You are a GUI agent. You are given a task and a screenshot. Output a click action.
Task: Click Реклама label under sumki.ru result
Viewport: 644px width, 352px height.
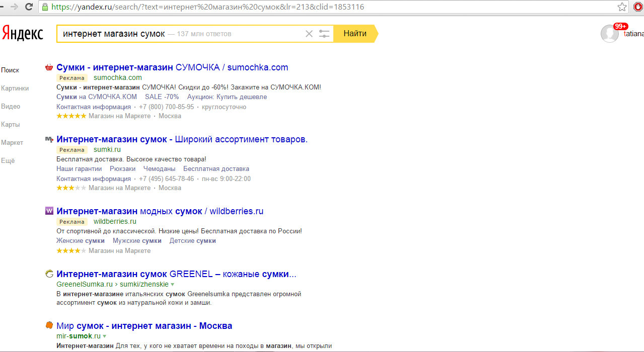(71, 150)
